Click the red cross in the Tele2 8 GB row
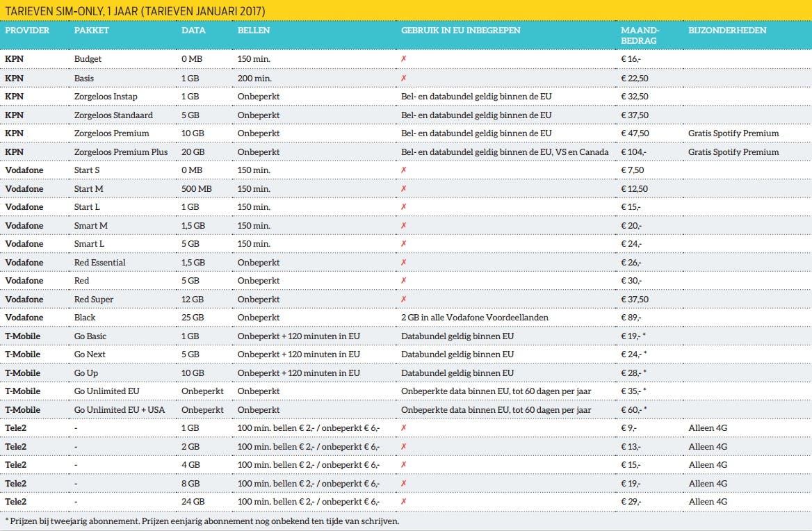Viewport: 812px width, 531px height. [403, 483]
